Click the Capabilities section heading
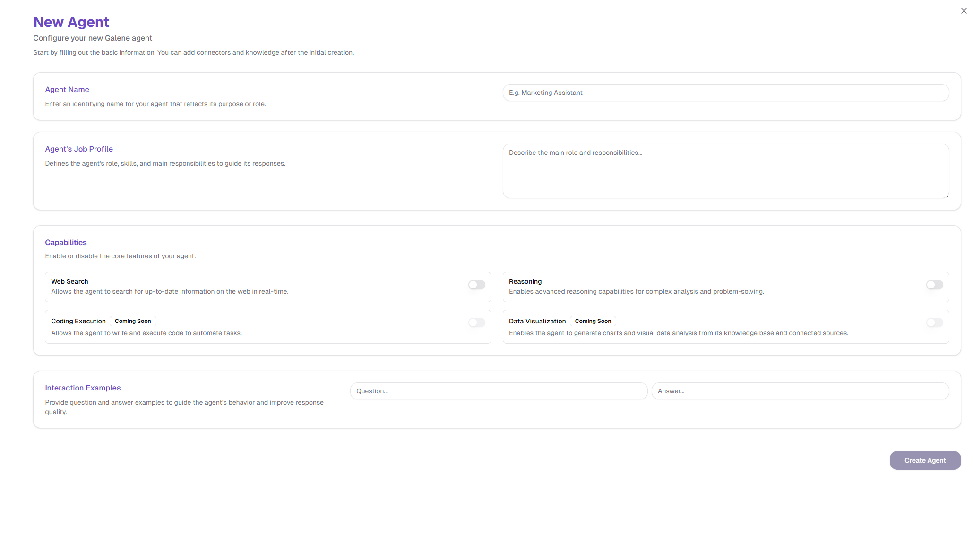 pos(66,242)
